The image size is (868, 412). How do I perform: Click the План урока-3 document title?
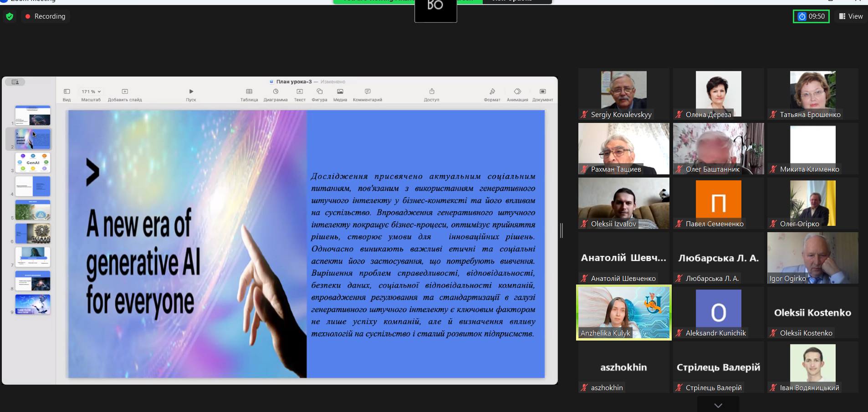(x=294, y=82)
